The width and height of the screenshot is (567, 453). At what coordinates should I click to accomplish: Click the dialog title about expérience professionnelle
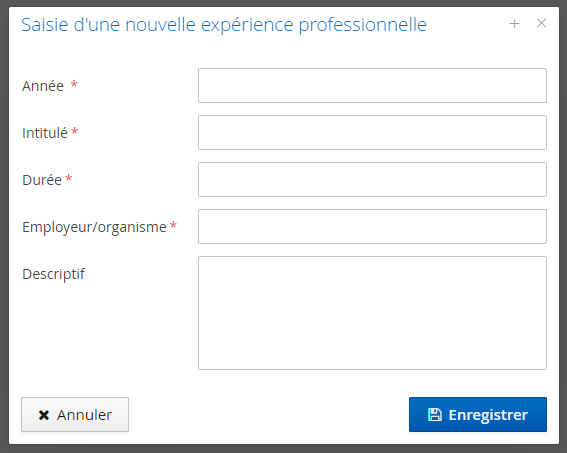(x=224, y=25)
